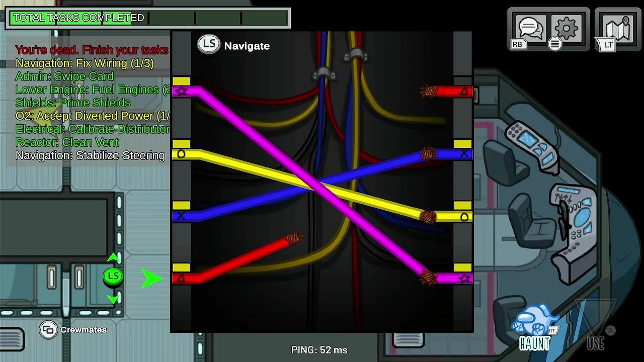Click the menu badge below the gear

pyautogui.click(x=555, y=44)
